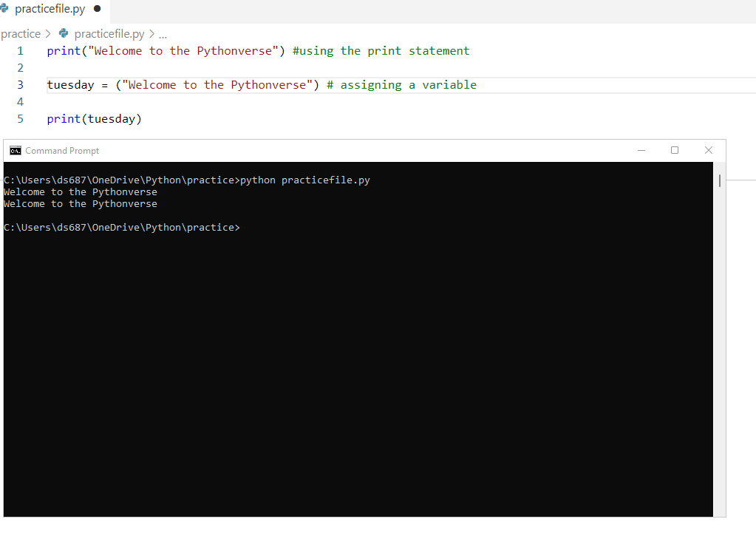The width and height of the screenshot is (756, 536).
Task: Click chevron after practice breadcrumb
Action: pyautogui.click(x=48, y=34)
